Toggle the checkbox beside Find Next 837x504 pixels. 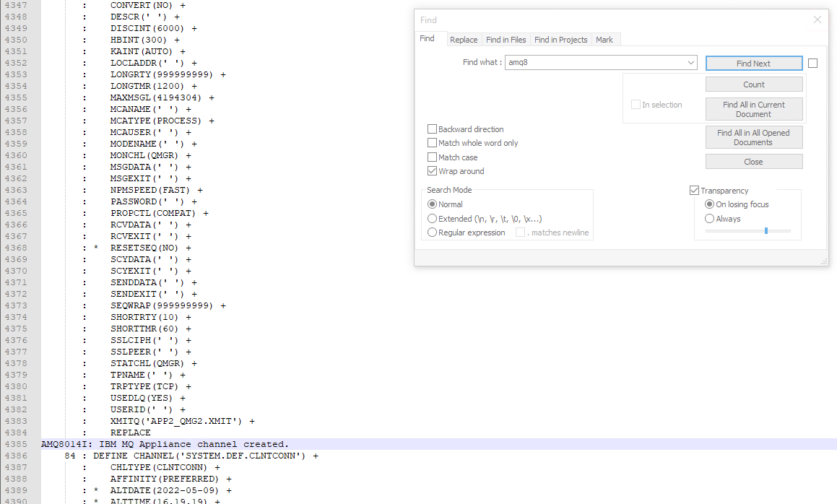tap(812, 63)
